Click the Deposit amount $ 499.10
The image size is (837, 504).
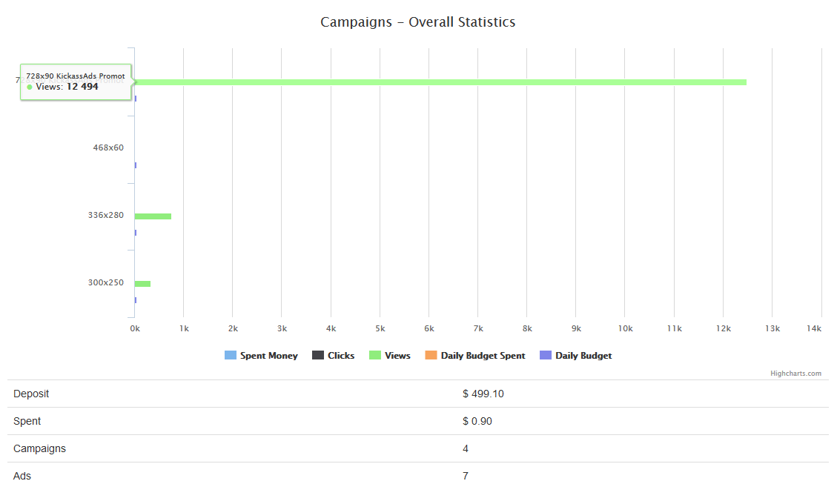point(483,394)
